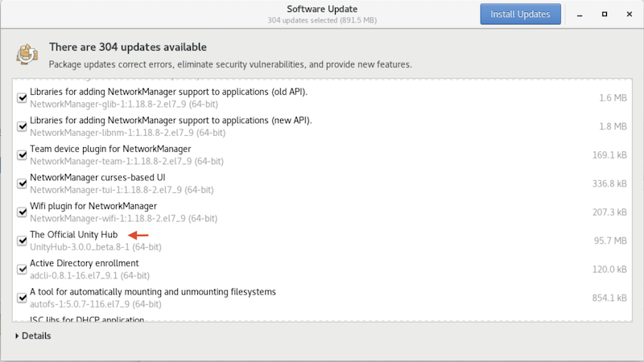The image size is (644, 362).
Task: Deselect Team device plugin update checkbox
Action: (22, 154)
